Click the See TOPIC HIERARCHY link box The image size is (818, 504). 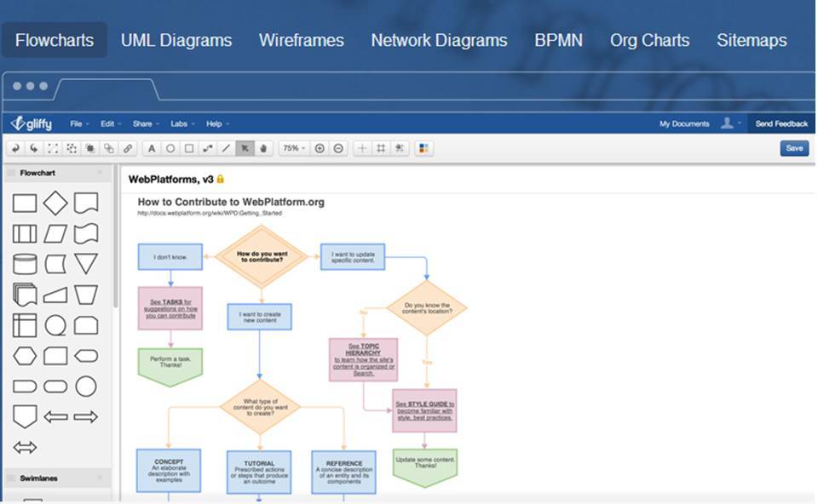[x=364, y=359]
